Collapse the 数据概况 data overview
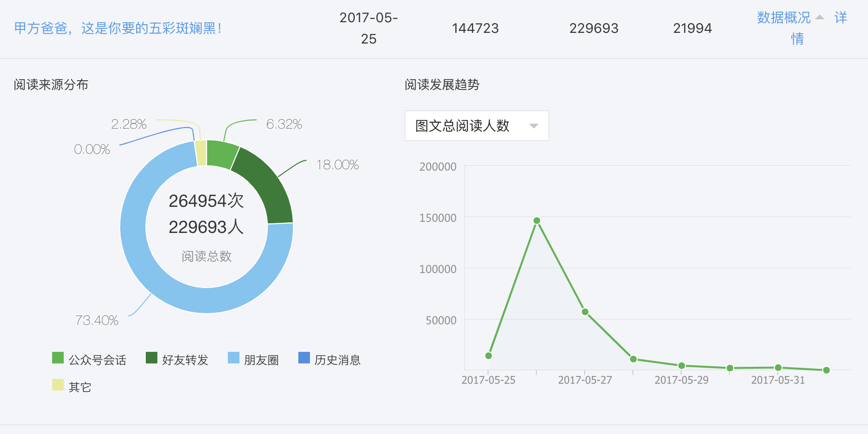Image resolution: width=868 pixels, height=434 pixels. [790, 18]
